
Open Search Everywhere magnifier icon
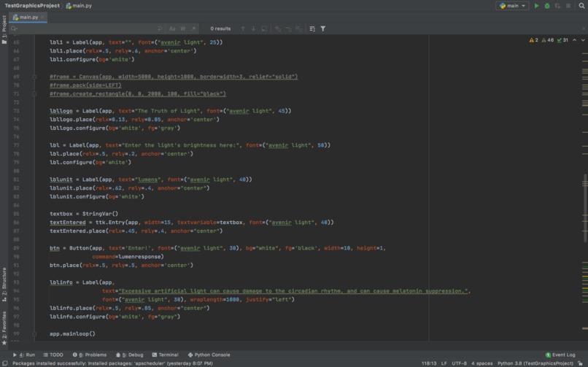[581, 6]
